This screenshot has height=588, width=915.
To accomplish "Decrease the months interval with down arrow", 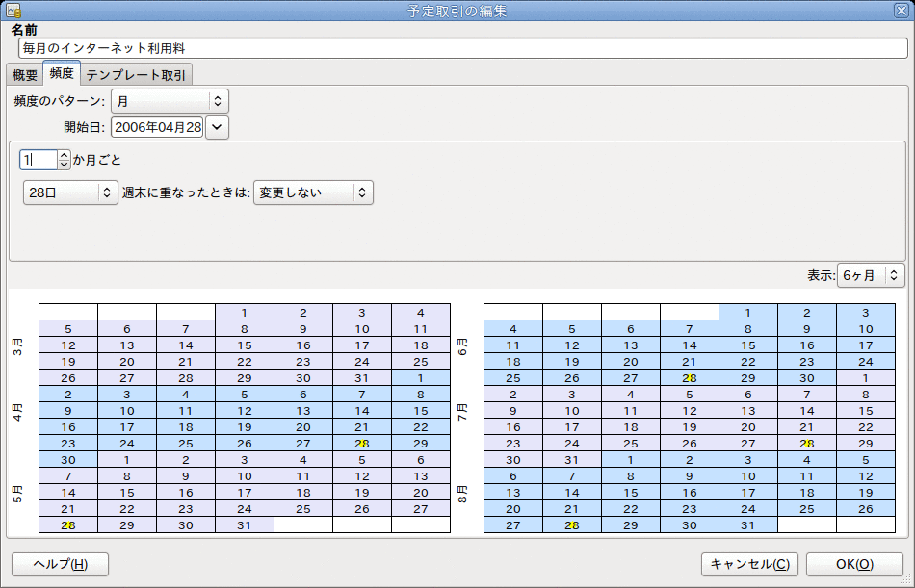I will coord(65,165).
